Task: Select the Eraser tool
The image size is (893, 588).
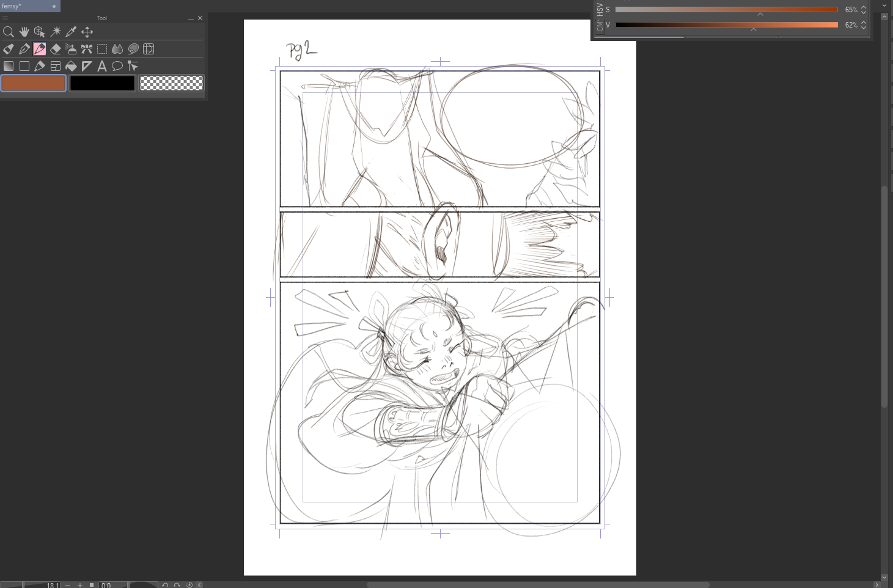Action: [56, 49]
